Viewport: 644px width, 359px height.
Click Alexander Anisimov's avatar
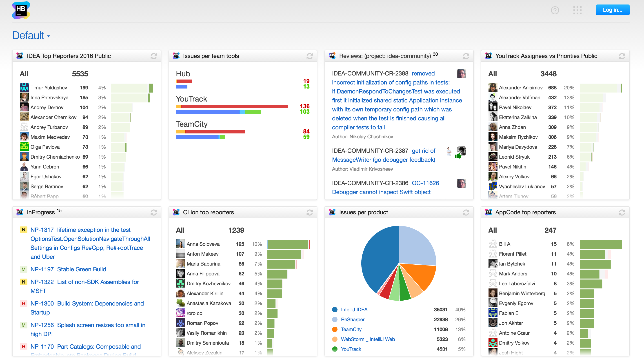pyautogui.click(x=493, y=87)
